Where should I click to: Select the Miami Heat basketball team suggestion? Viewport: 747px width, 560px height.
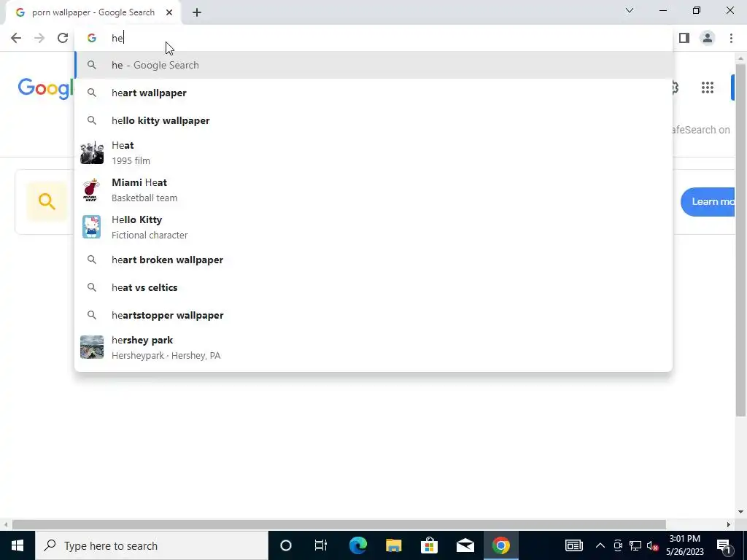click(373, 190)
